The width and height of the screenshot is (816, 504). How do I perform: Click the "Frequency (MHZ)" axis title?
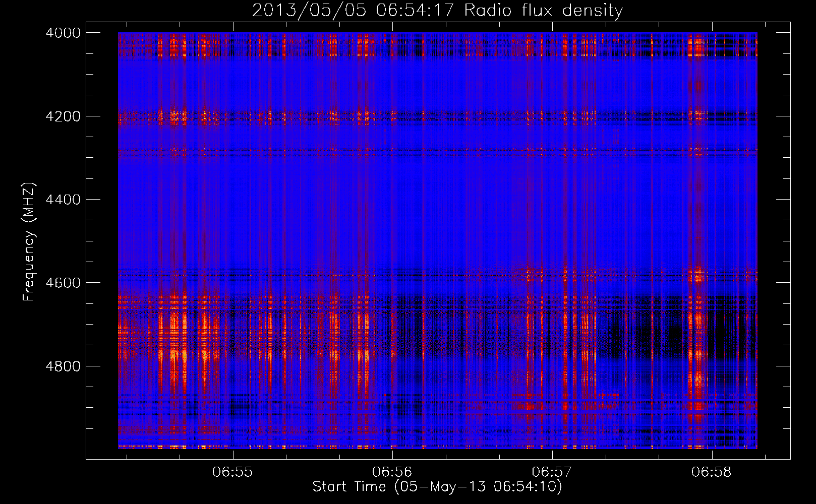tap(29, 241)
